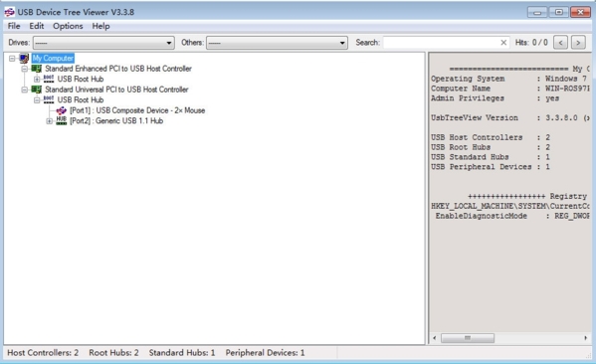The height and width of the screenshot is (364, 596).
Task: Open the Edit menu
Action: (x=37, y=26)
